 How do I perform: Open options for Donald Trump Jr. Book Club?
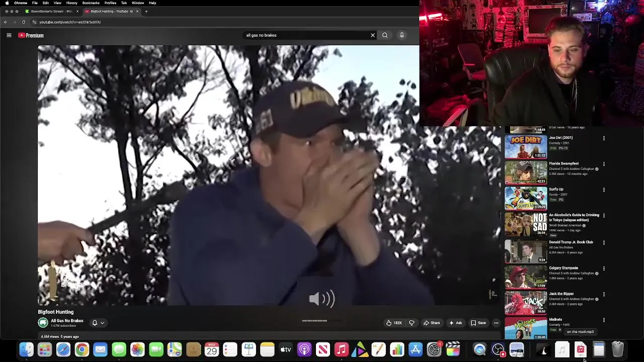[x=604, y=242]
